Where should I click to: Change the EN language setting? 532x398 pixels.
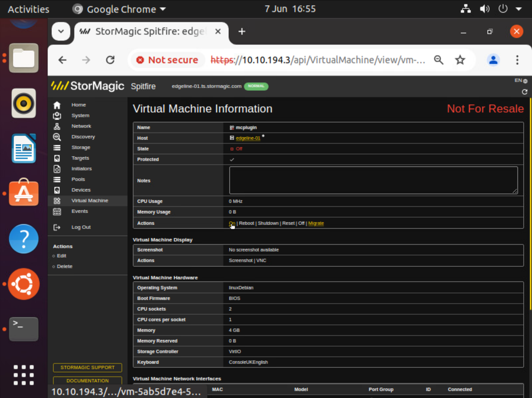[521, 80]
